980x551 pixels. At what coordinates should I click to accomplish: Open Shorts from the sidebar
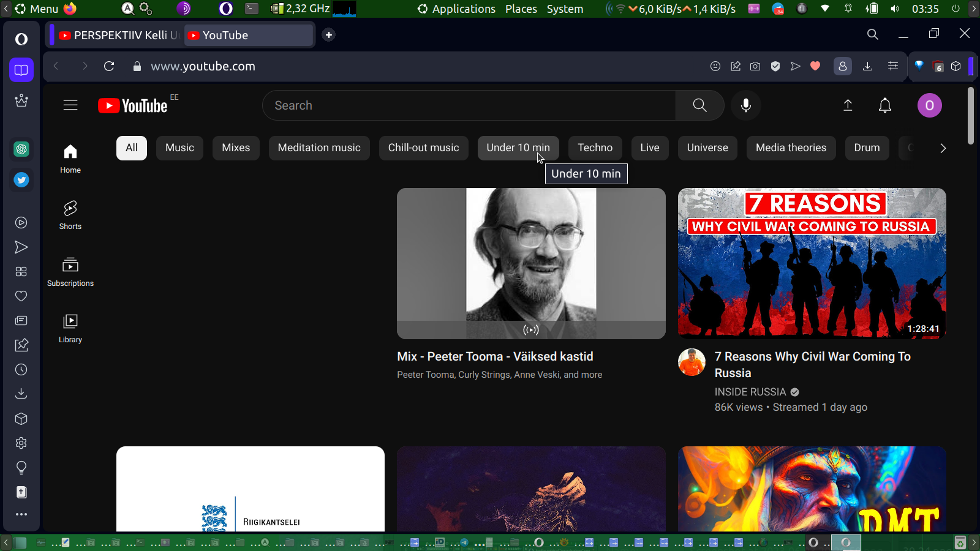(x=70, y=215)
